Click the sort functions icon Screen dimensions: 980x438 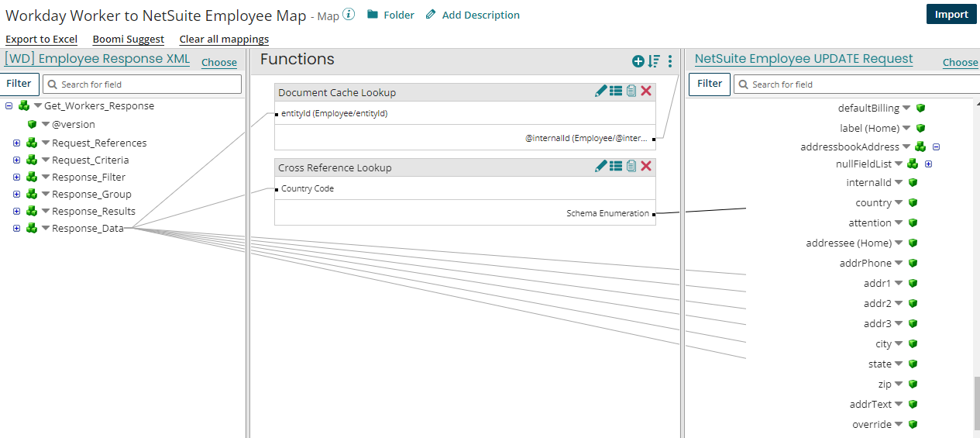click(655, 61)
